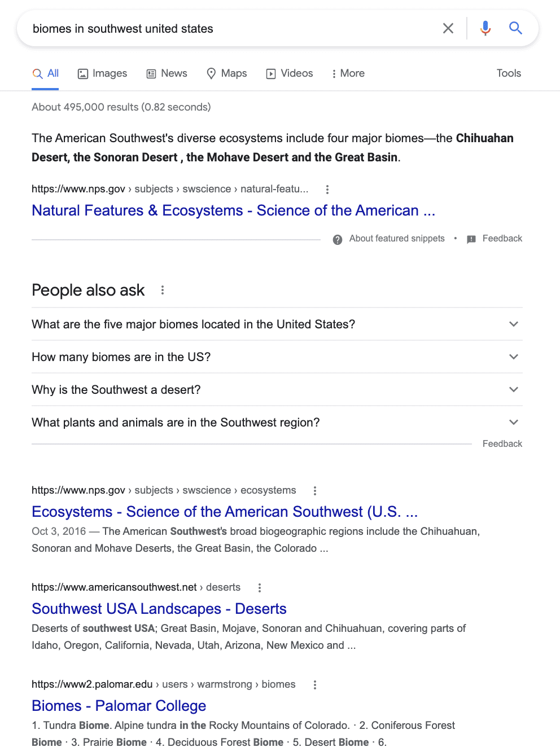Expand 'What plants and animals are in the Southwest region?'
560x756 pixels.
513,422
